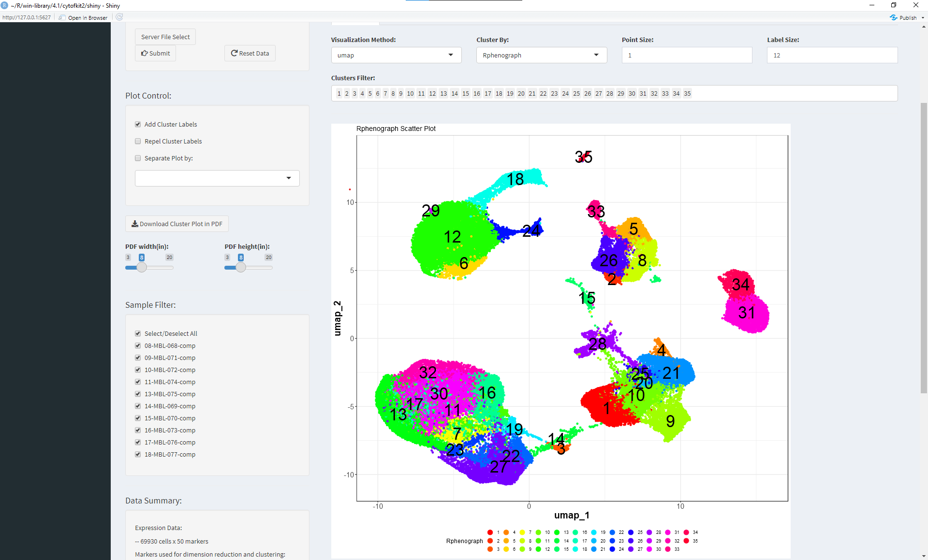Toggle the Add Cluster Labels checkbox

[138, 124]
